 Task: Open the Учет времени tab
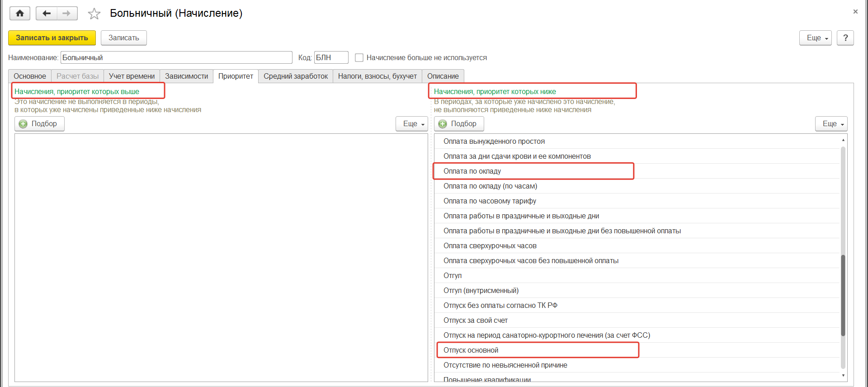pos(132,76)
